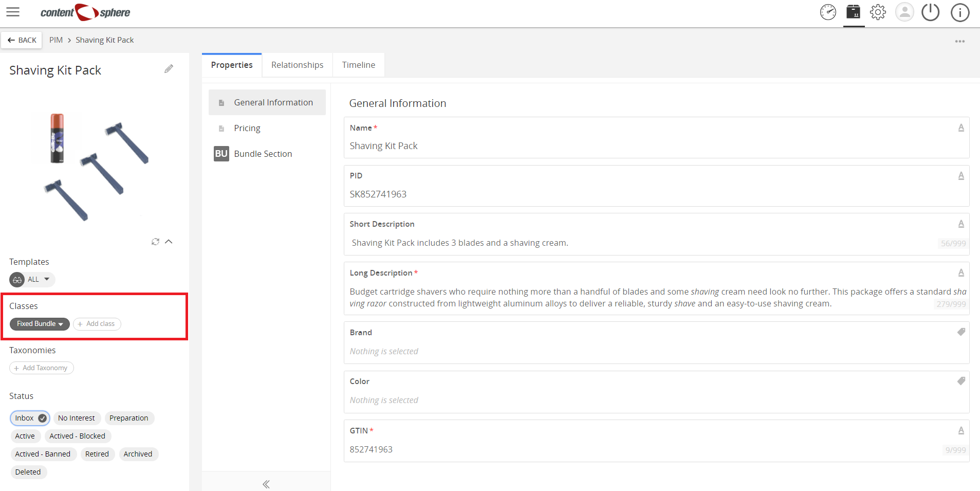Set status to No Interest
Viewport: 980px width, 491px height.
[x=76, y=418]
